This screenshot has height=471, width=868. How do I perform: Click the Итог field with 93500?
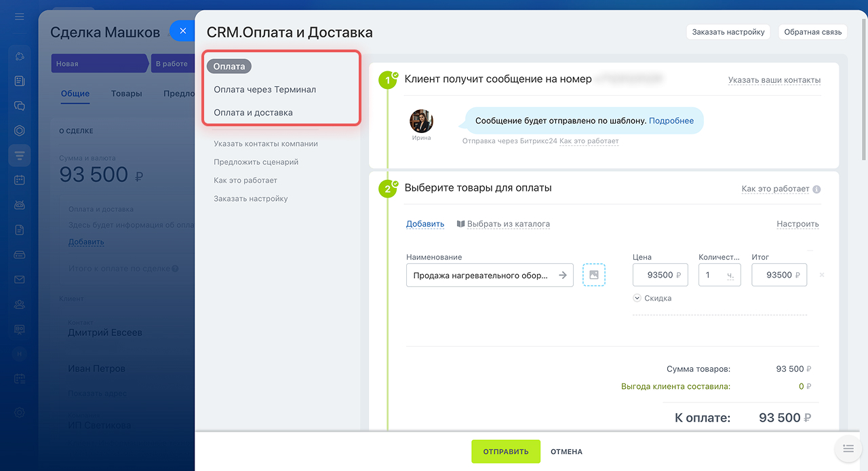click(x=779, y=275)
